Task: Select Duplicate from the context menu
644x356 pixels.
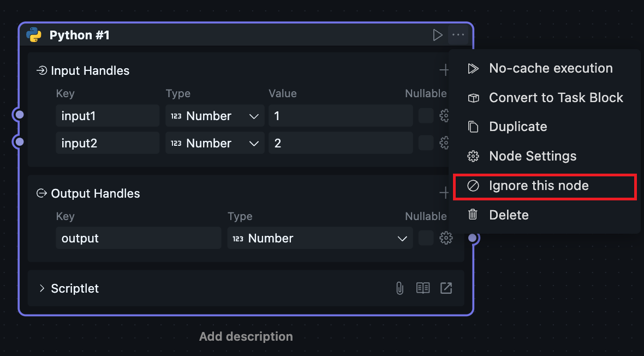Action: pyautogui.click(x=517, y=127)
